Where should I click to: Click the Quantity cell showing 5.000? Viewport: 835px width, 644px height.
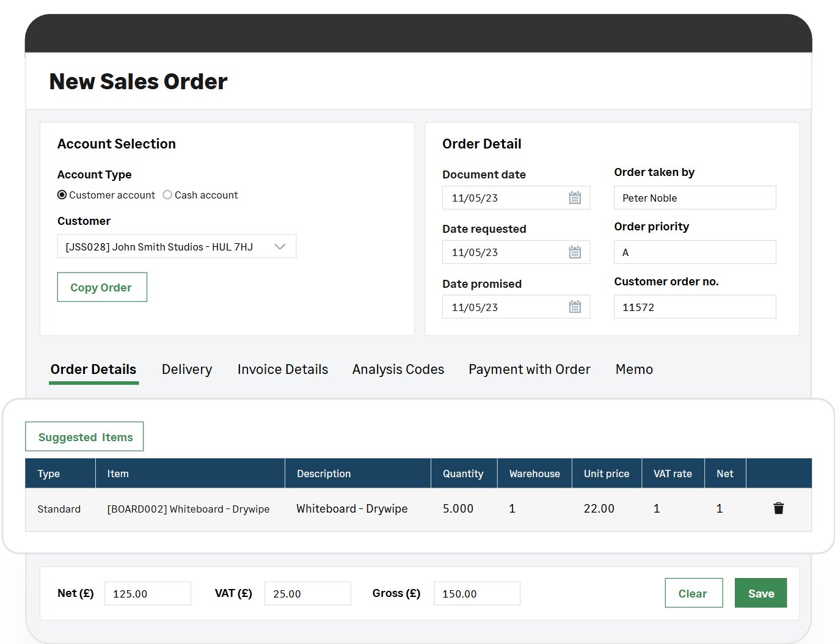pos(458,509)
